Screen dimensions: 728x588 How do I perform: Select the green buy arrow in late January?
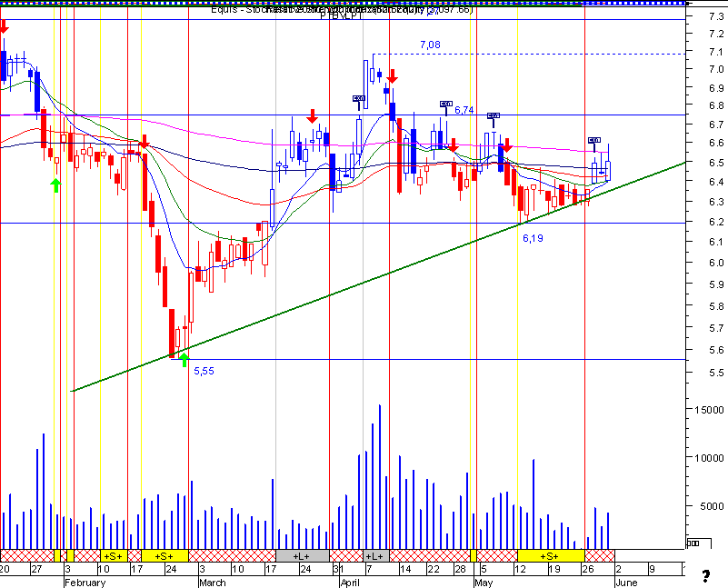pos(55,185)
